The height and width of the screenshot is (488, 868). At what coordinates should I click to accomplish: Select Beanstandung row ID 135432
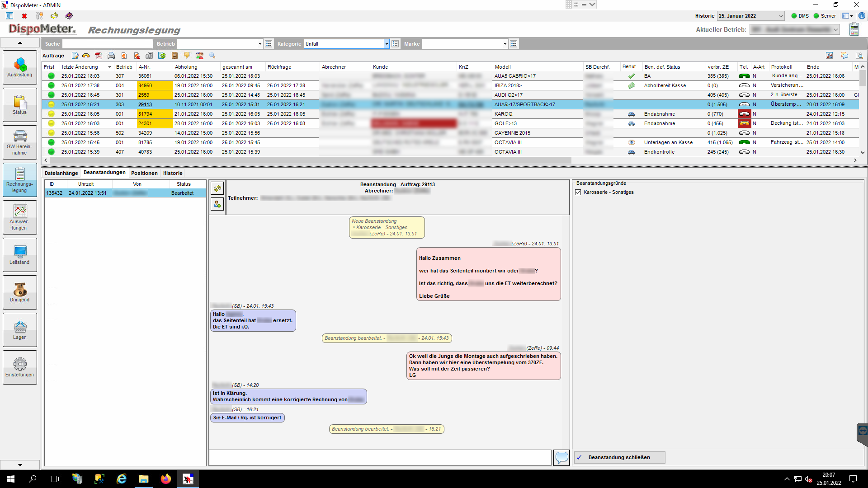[x=125, y=193]
